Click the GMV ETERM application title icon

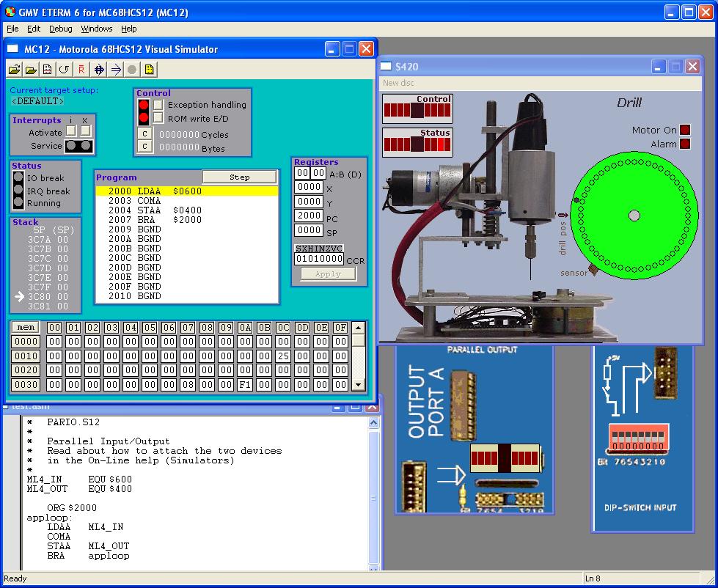point(10,12)
